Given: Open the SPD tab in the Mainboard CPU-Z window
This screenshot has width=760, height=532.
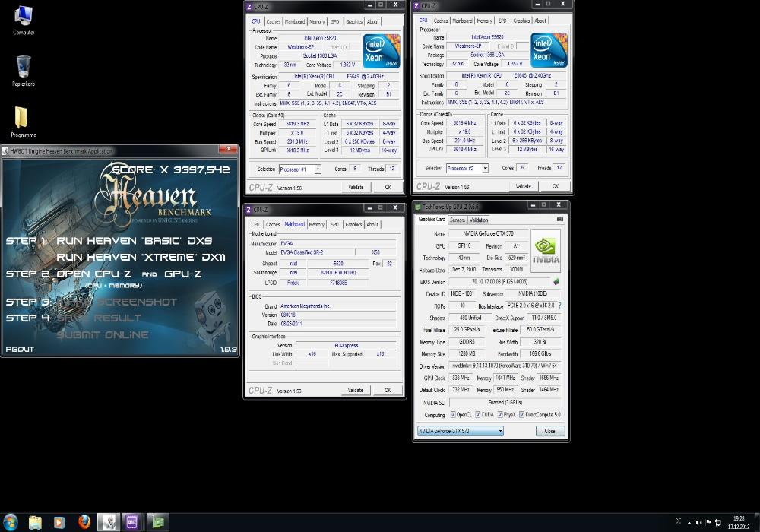Looking at the screenshot, I should tap(334, 224).
